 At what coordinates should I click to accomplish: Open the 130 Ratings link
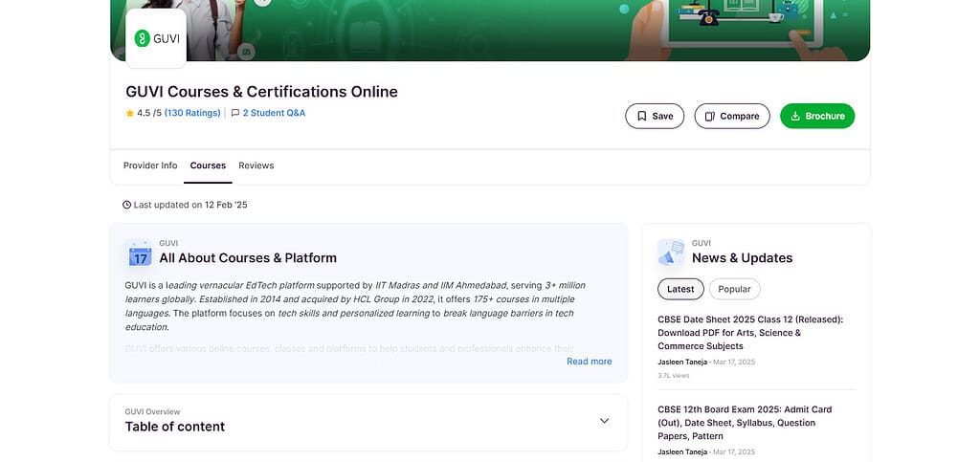(x=192, y=113)
